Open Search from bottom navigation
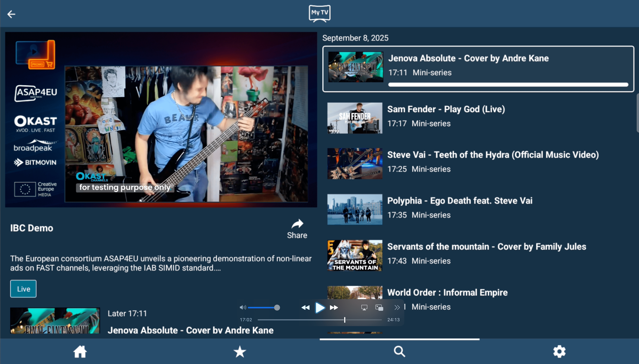Screen dimensions: 639x364 point(399,351)
